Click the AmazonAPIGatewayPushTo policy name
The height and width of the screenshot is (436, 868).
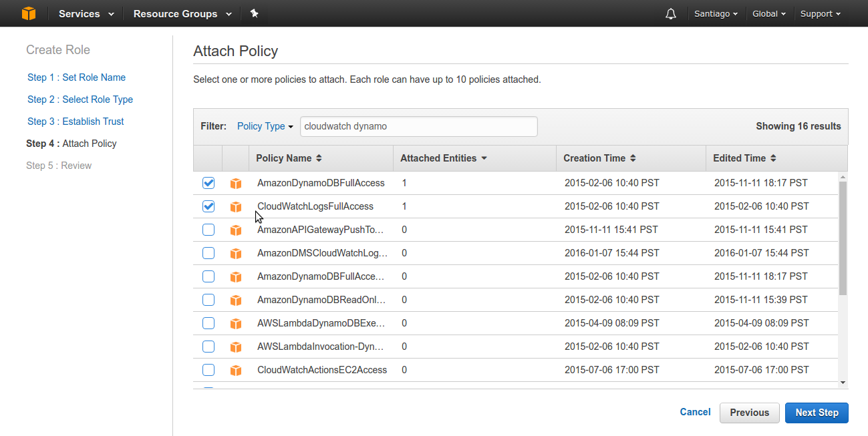pyautogui.click(x=321, y=230)
